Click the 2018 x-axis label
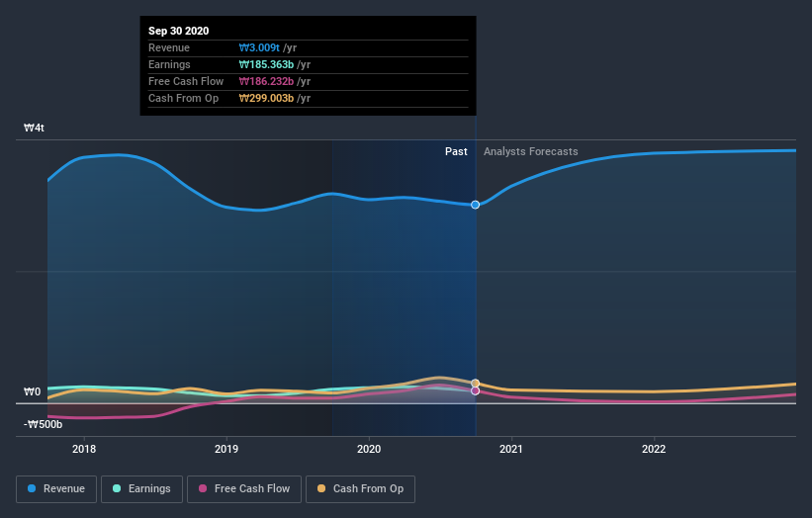The width and height of the screenshot is (812, 518). (84, 449)
